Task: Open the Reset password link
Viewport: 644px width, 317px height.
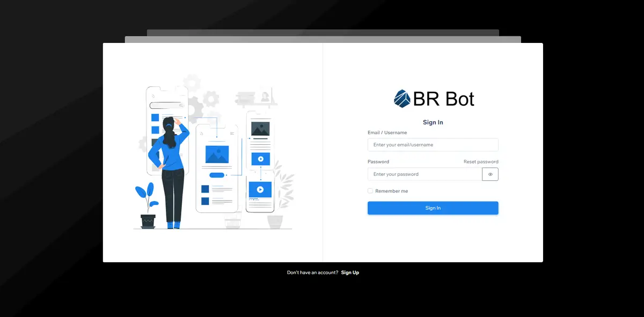Action: 481,161
